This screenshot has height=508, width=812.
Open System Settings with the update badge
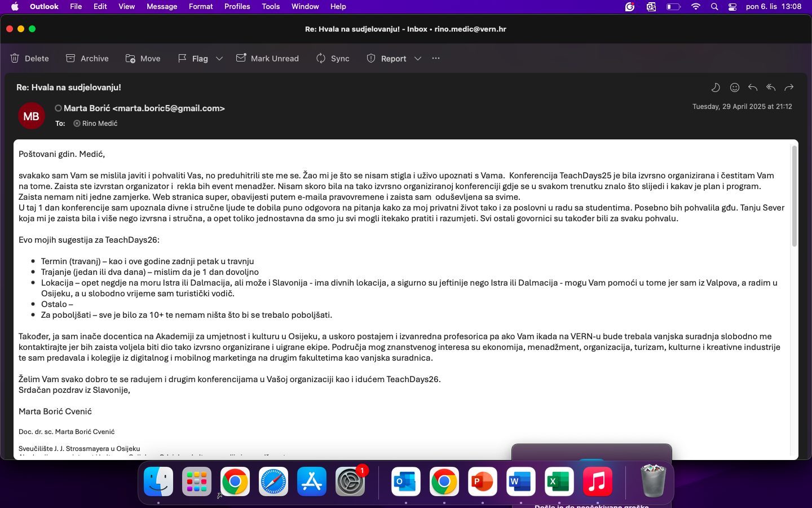click(350, 481)
